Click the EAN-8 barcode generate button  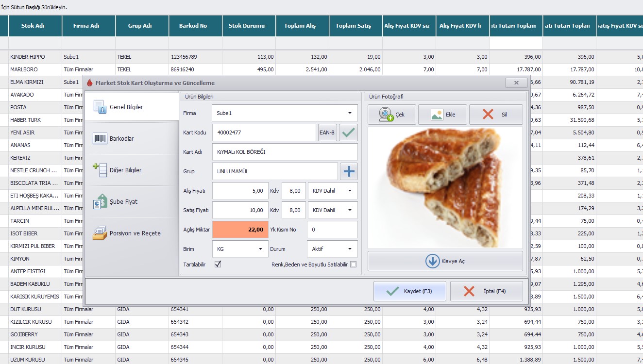(x=327, y=132)
